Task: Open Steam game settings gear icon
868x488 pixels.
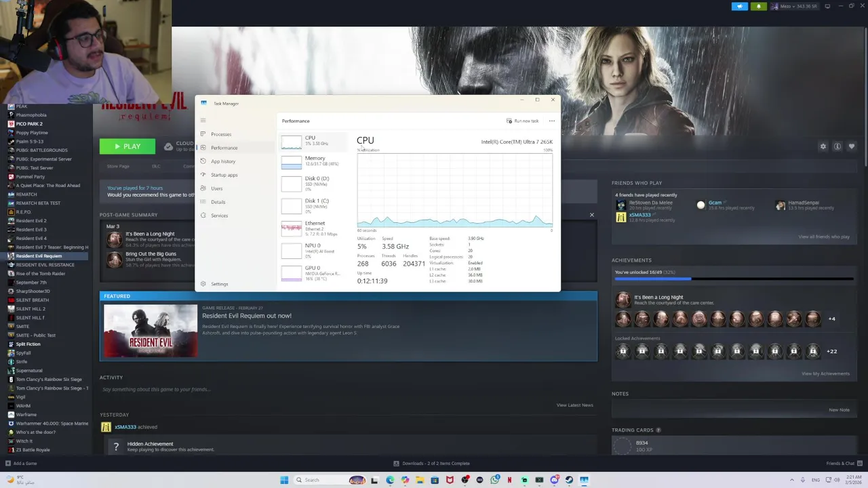Action: (x=823, y=146)
